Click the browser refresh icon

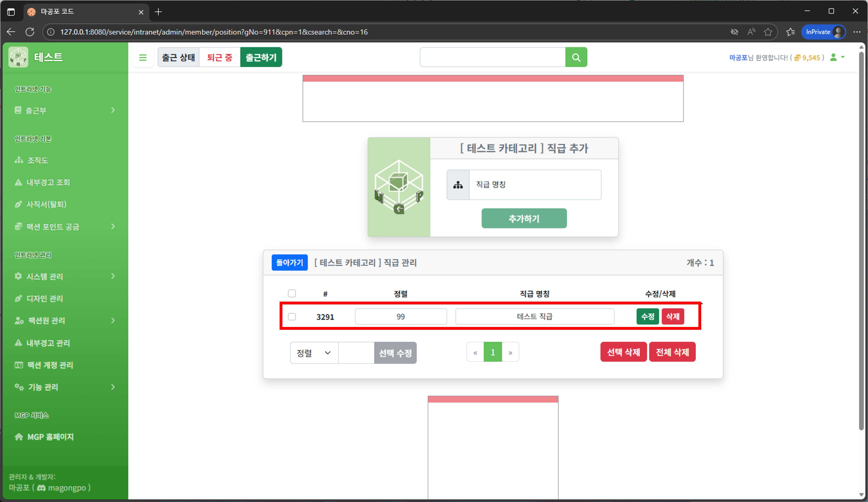(30, 32)
